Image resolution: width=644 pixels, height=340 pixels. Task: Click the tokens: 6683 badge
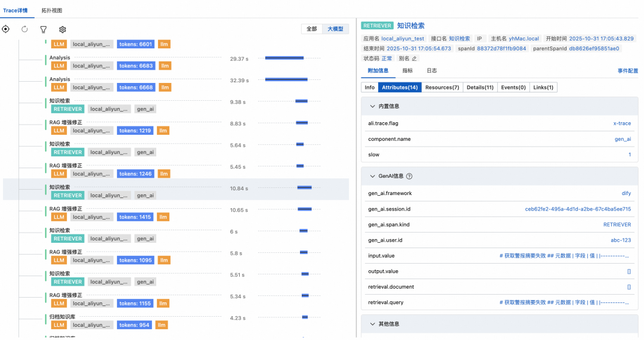coord(135,66)
